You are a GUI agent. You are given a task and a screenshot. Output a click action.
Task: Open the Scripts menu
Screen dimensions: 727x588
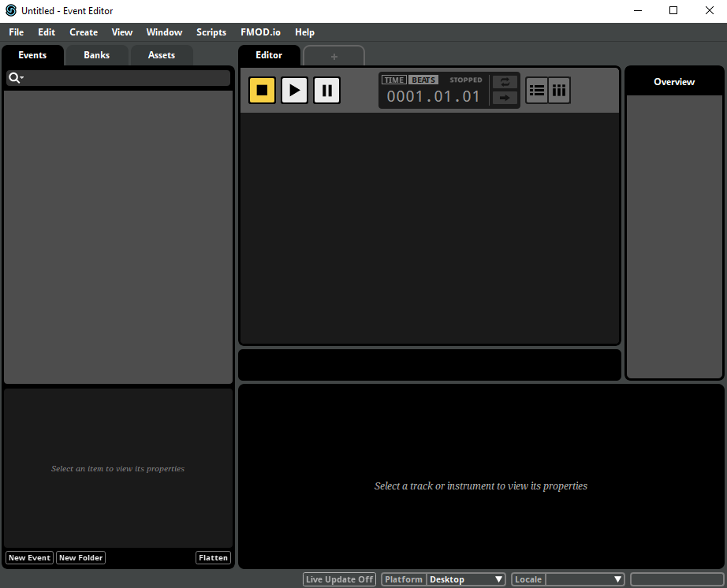(211, 32)
